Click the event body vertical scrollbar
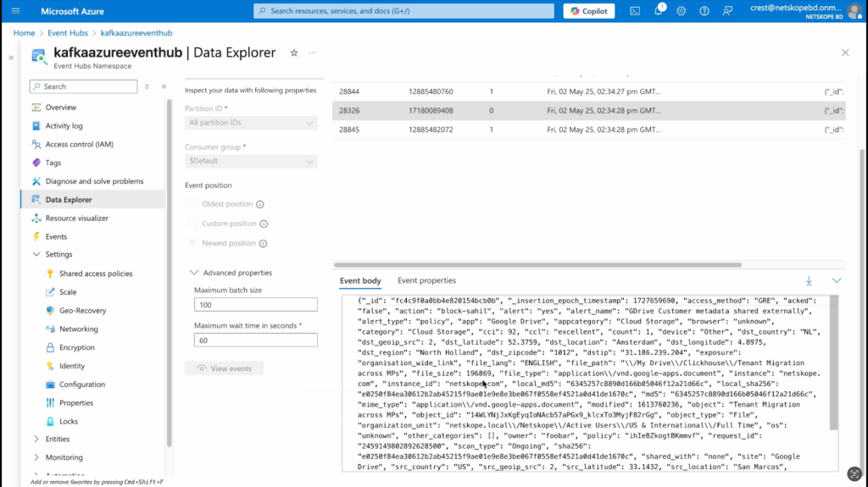 click(834, 362)
